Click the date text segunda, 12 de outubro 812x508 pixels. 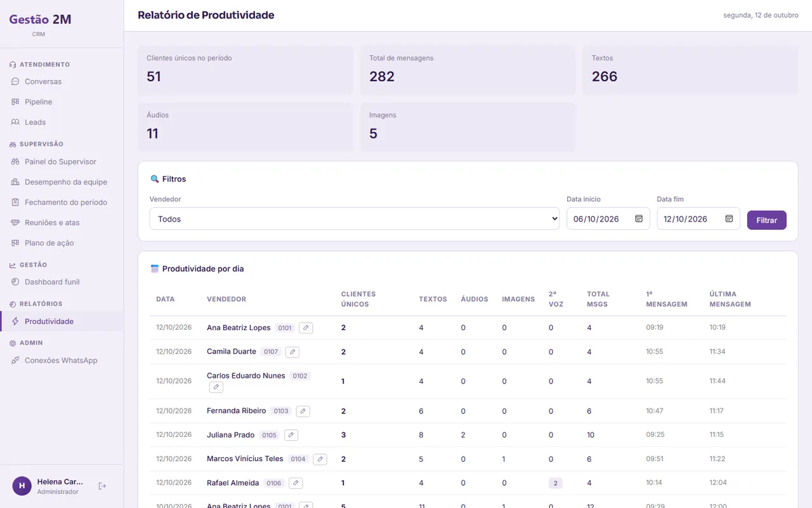click(x=761, y=15)
